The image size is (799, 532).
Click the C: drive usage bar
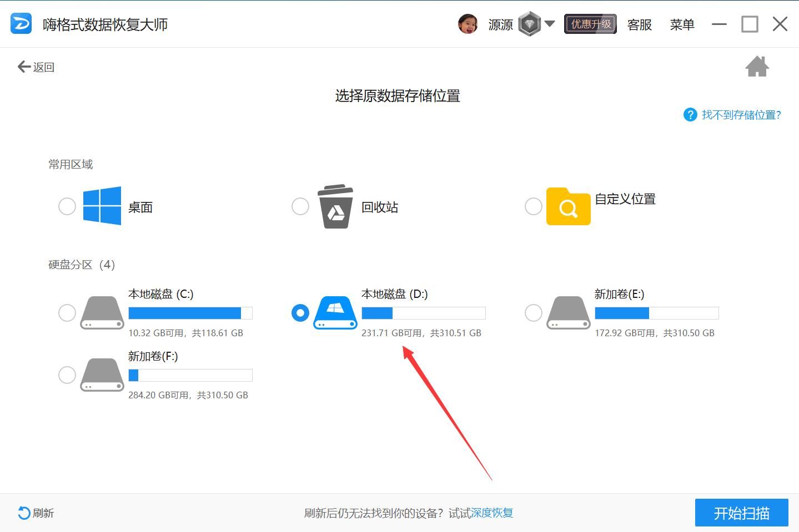[190, 313]
